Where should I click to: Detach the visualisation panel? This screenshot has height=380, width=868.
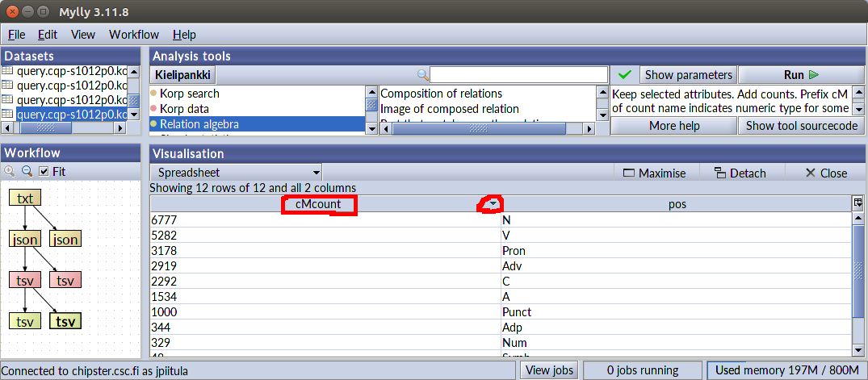(739, 173)
